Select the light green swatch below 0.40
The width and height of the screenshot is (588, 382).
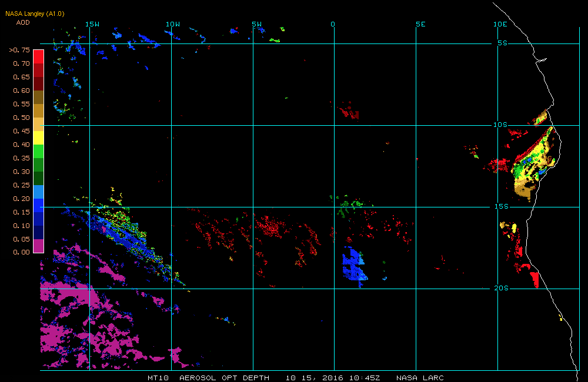pyautogui.click(x=39, y=151)
